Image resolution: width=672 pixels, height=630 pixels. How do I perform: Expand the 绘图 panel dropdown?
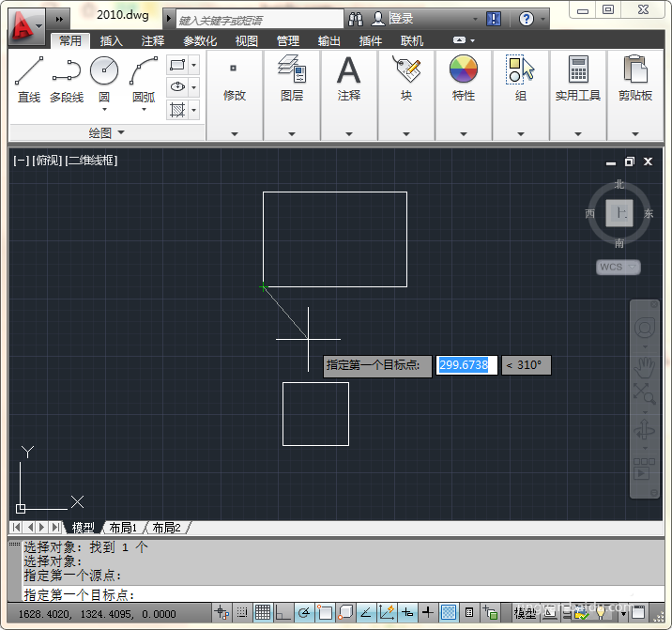coord(107,133)
